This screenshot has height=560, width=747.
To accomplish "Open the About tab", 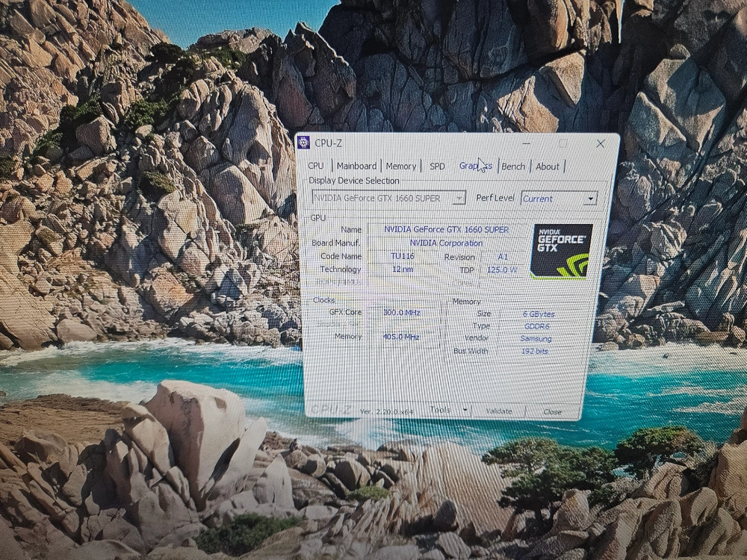I will [548, 167].
